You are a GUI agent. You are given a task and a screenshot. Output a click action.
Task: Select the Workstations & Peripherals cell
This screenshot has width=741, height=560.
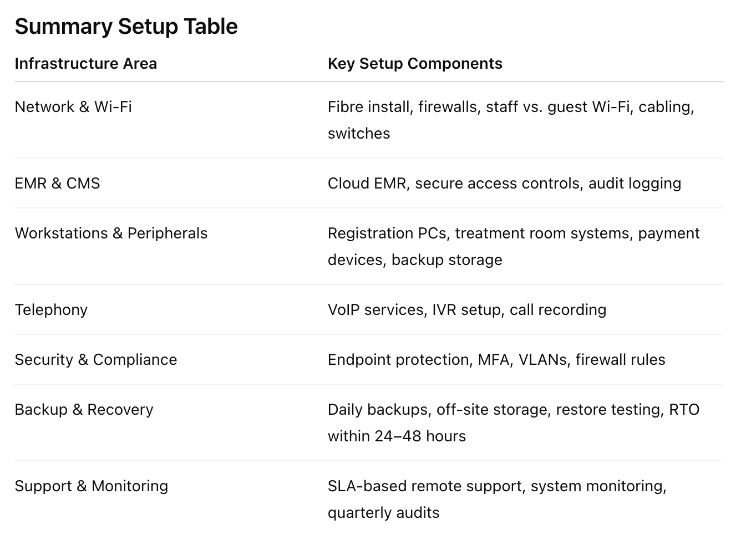[111, 233]
